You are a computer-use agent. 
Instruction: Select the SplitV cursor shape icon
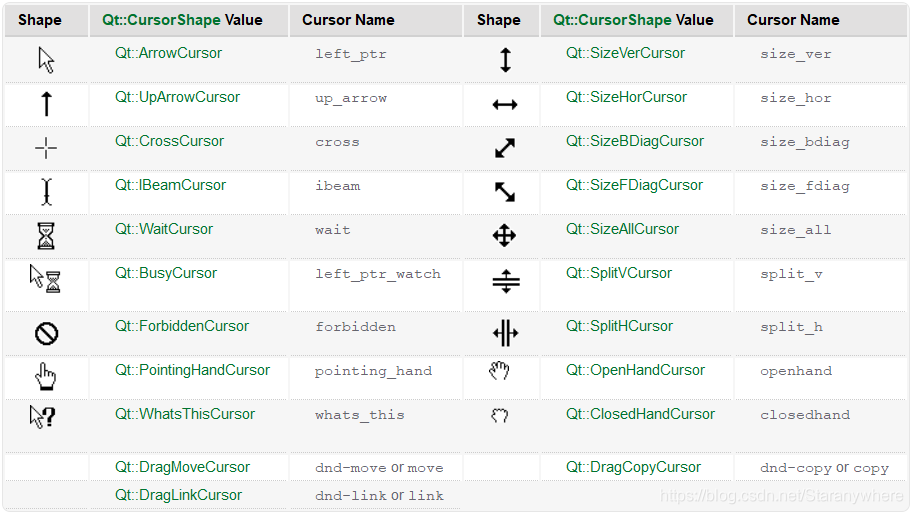pos(505,281)
